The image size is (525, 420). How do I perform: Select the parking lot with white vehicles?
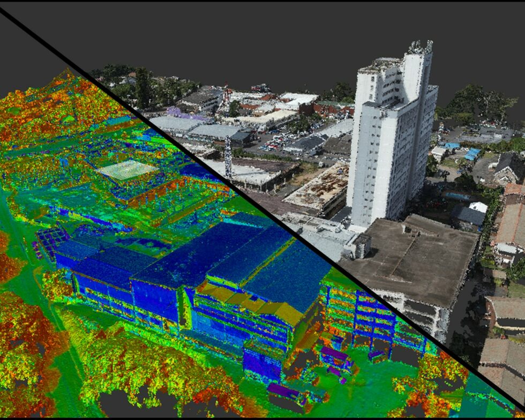point(279,145)
